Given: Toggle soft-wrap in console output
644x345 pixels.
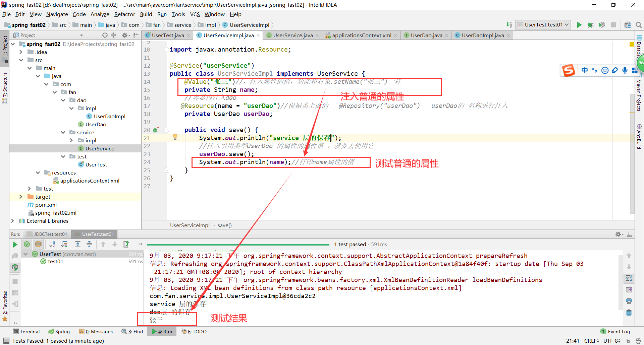Looking at the screenshot, I should [x=629, y=278].
